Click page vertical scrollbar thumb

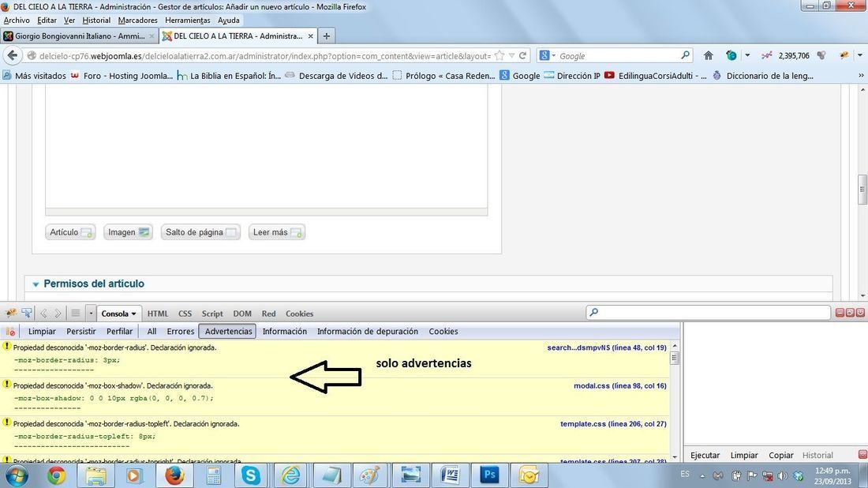pyautogui.click(x=862, y=190)
